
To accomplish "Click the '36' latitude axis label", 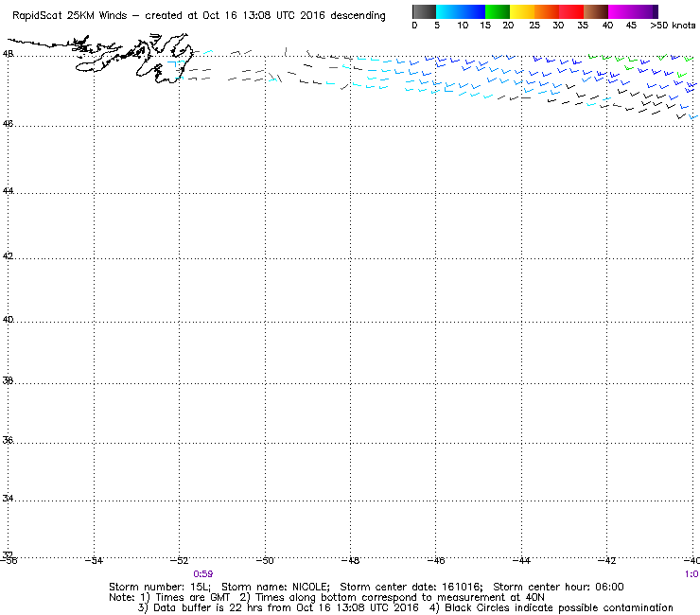I will (8, 440).
